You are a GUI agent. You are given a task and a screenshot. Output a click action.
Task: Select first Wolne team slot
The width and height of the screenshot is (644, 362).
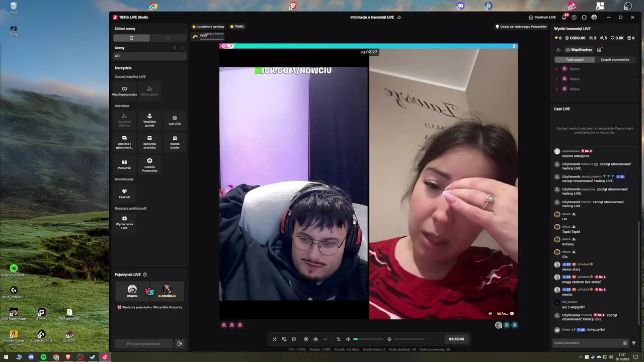coord(595,69)
